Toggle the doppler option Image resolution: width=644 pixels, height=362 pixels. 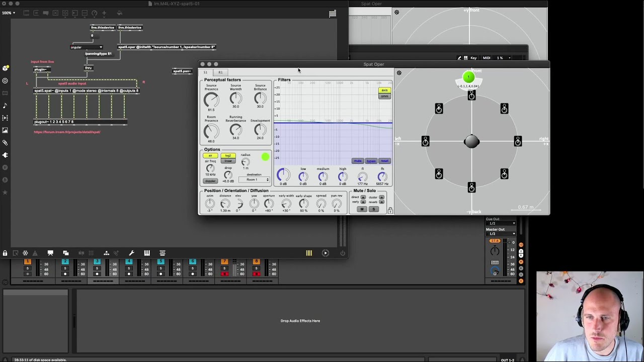coord(210,181)
